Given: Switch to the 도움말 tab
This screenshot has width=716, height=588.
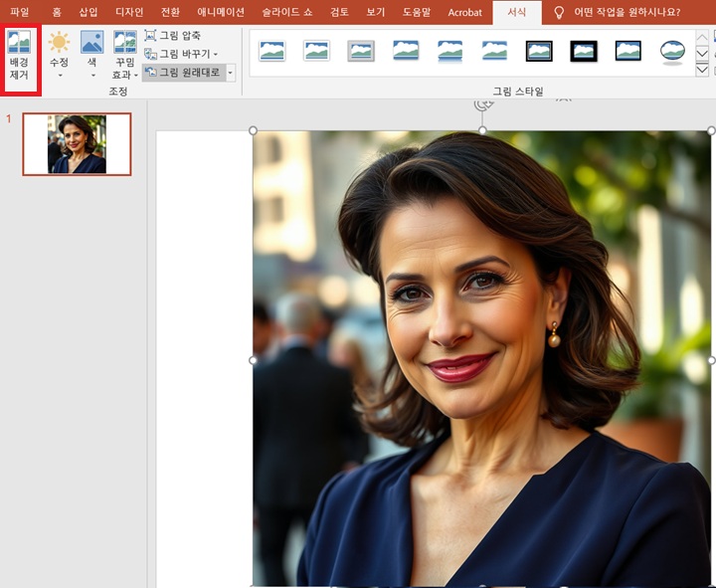Looking at the screenshot, I should coord(417,12).
